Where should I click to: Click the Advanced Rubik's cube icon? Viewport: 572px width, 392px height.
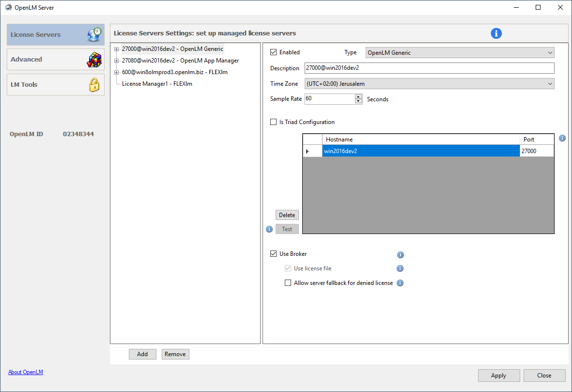tap(94, 60)
